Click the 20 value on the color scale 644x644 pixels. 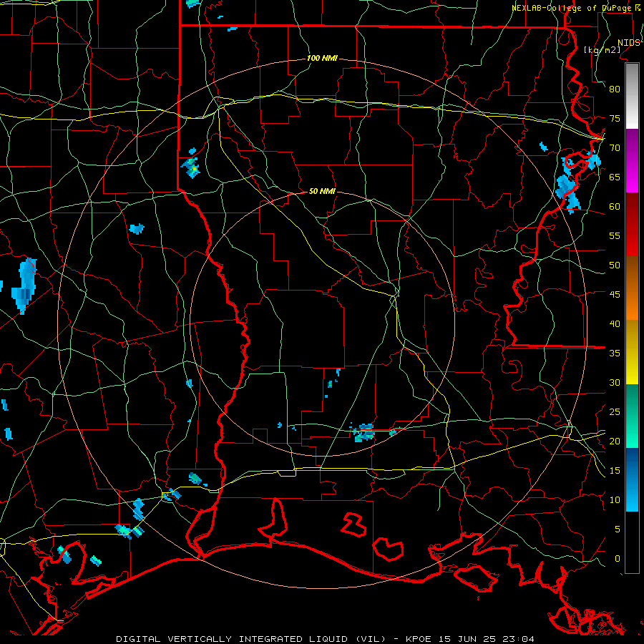pyautogui.click(x=615, y=441)
